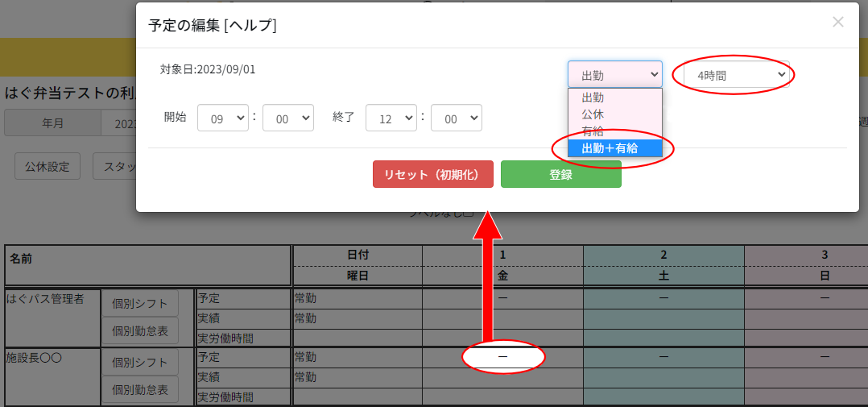Close the schedule edit dialog
Screen dimensions: 868x407
point(837,23)
